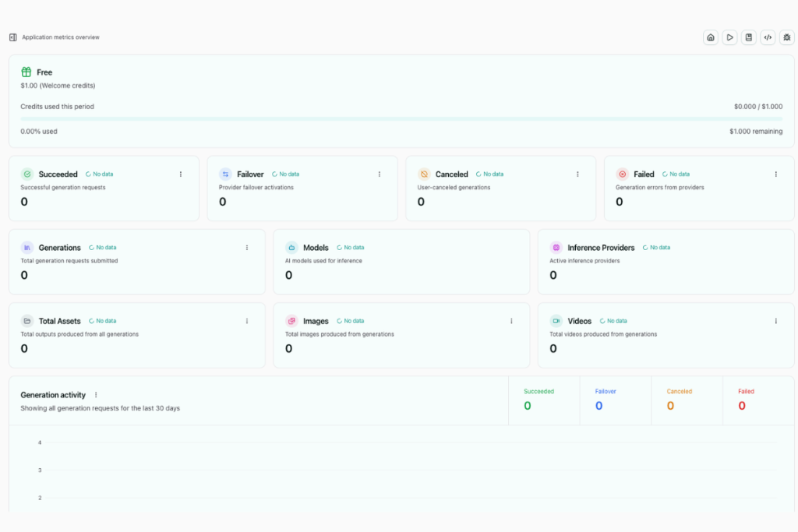The height and width of the screenshot is (532, 798).
Task: Open the Failed card kebab menu
Action: pos(776,174)
